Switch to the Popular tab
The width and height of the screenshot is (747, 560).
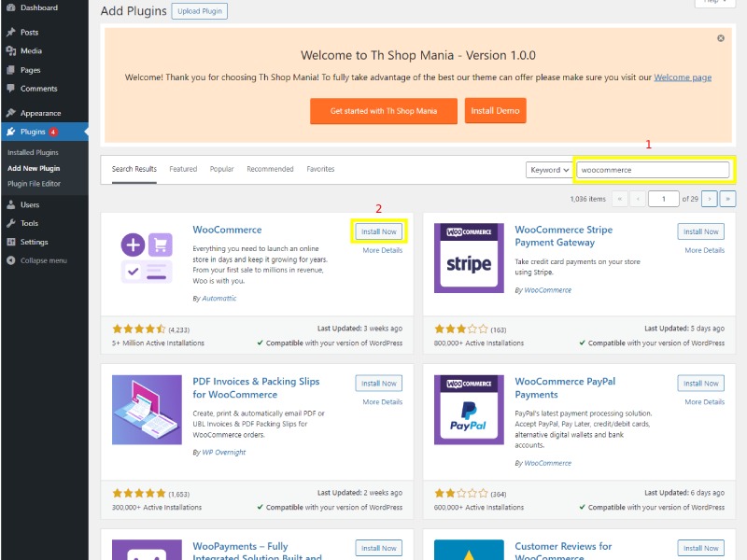pos(221,169)
